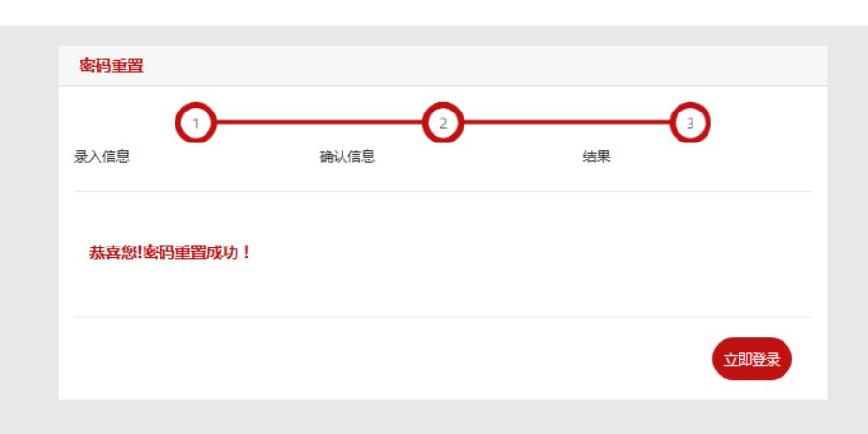This screenshot has width=868, height=434.
Task: Click the step 1 circle indicator
Action: (195, 123)
